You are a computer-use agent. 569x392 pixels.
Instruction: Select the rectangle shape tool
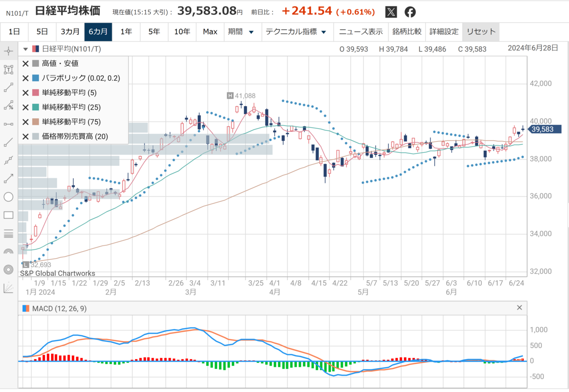pyautogui.click(x=8, y=215)
